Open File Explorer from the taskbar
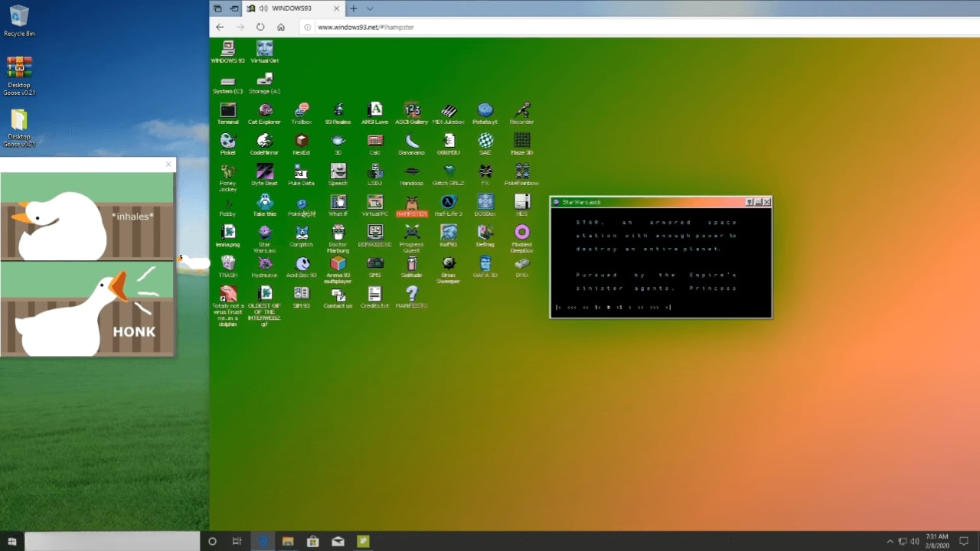980x551 pixels. point(288,541)
